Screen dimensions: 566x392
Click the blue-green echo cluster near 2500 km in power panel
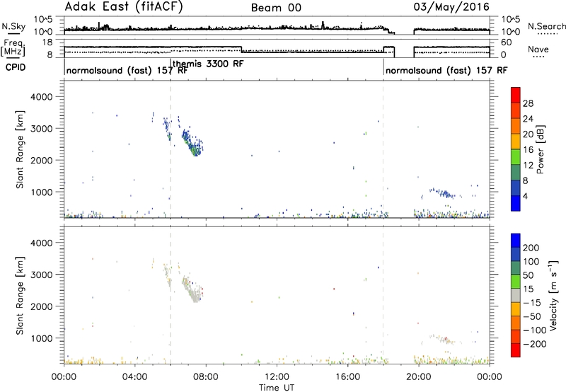pyautogui.click(x=192, y=143)
